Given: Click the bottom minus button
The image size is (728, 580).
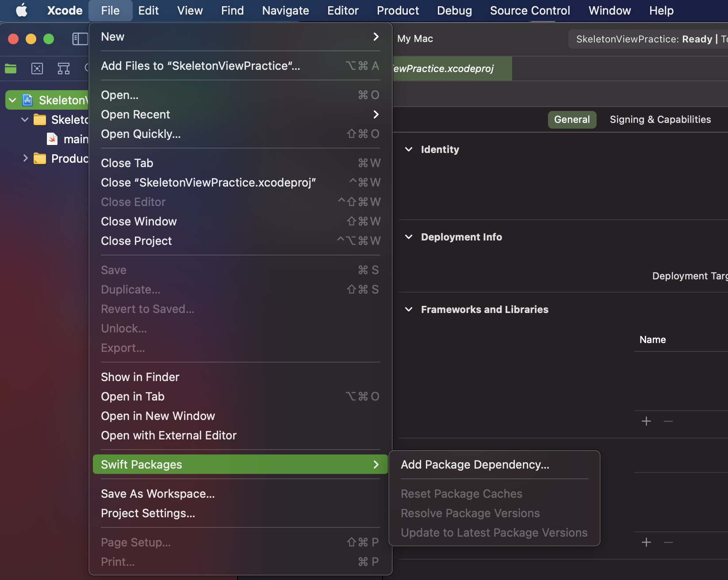Looking at the screenshot, I should click(668, 542).
